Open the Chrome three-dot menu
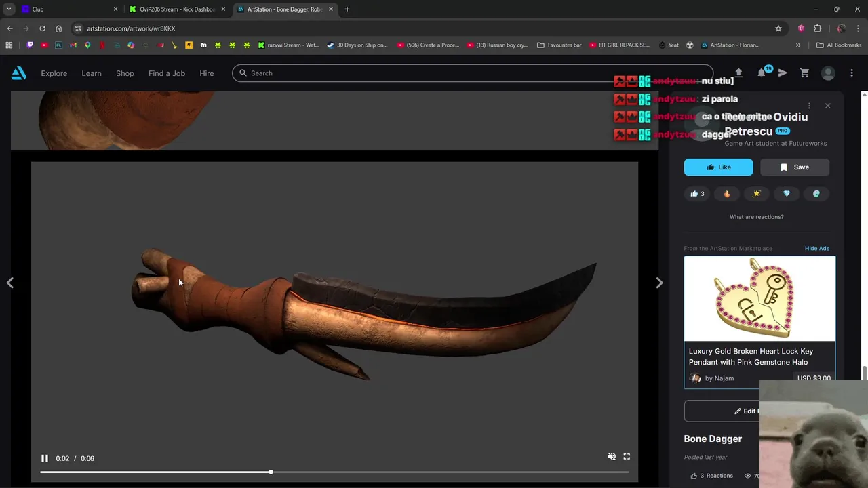The image size is (868, 488). [x=858, y=28]
